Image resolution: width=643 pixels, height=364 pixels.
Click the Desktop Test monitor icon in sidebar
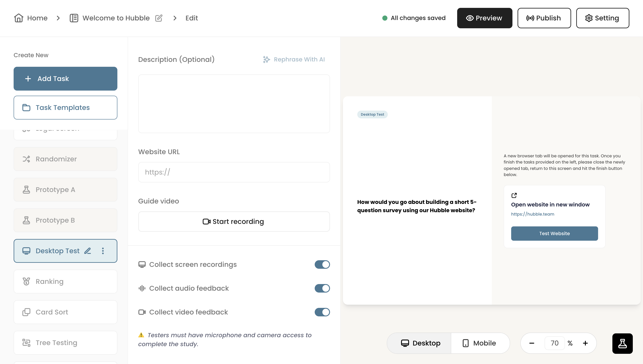26,251
